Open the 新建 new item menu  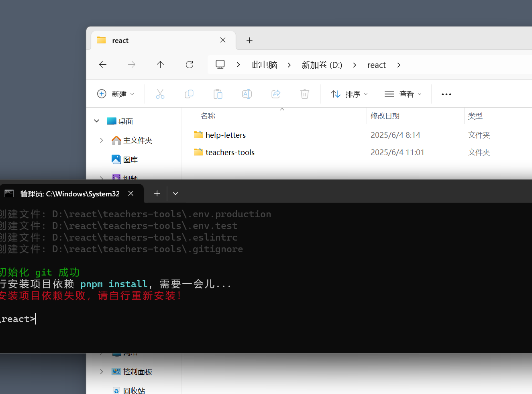click(116, 94)
